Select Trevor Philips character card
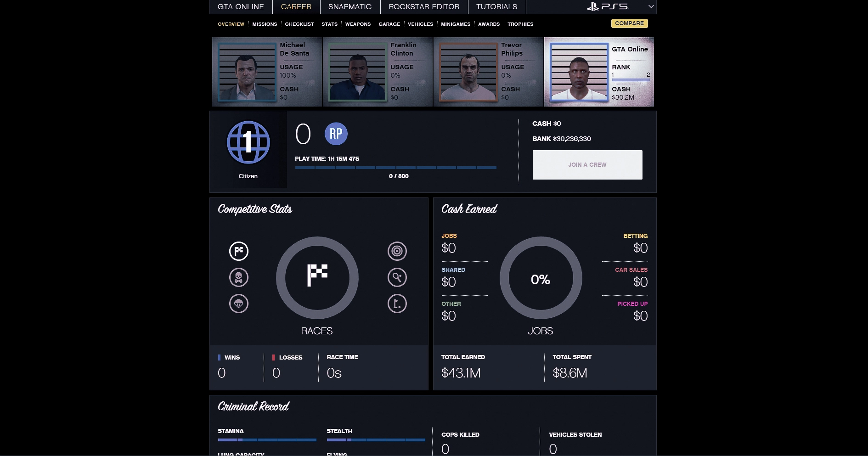 [x=489, y=72]
